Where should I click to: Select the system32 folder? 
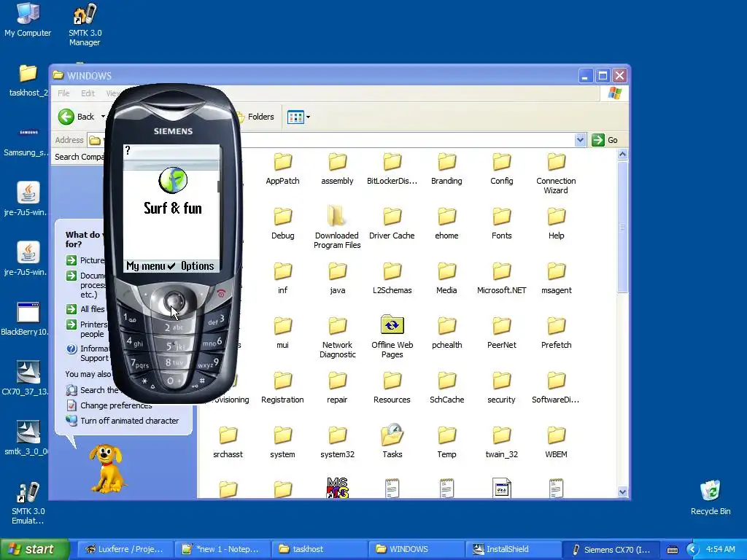337,443
